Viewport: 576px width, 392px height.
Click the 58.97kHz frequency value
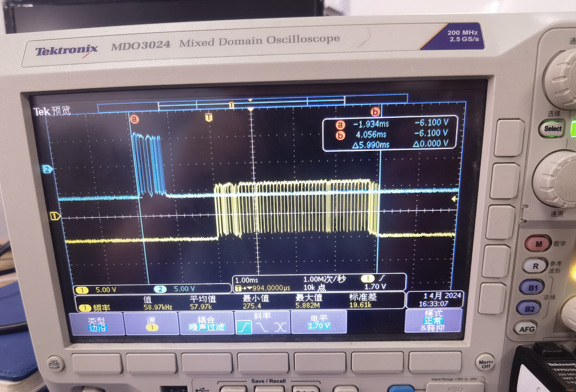pos(158,307)
